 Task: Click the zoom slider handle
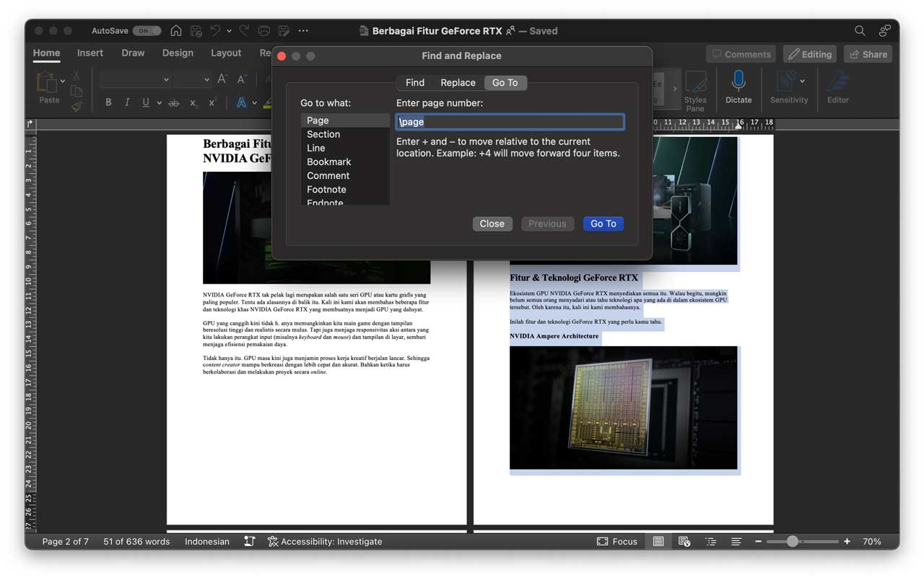point(793,541)
